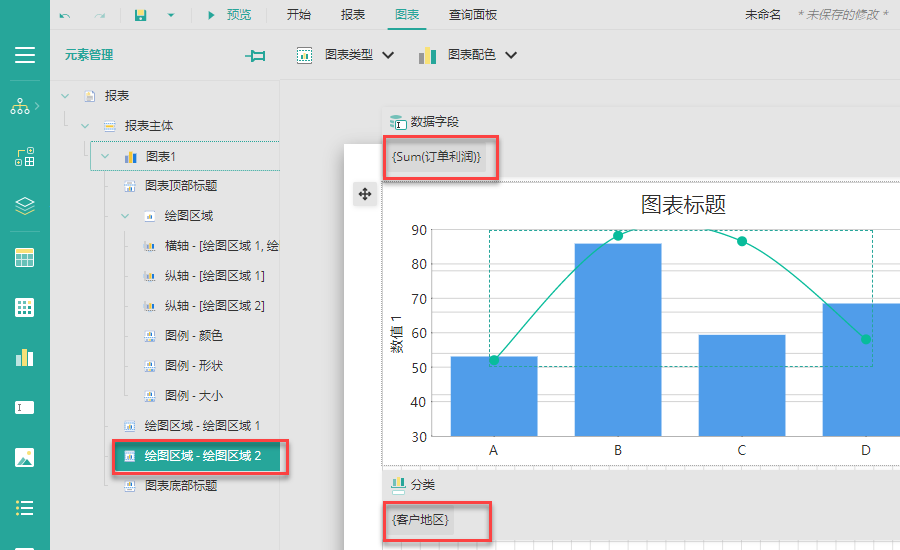
Task: Click the redo arrow icon
Action: click(x=100, y=16)
